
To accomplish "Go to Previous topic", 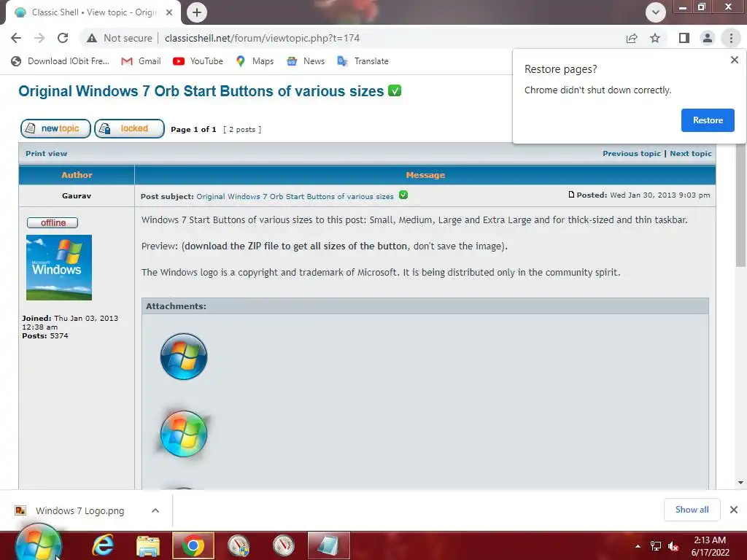I will pos(632,153).
